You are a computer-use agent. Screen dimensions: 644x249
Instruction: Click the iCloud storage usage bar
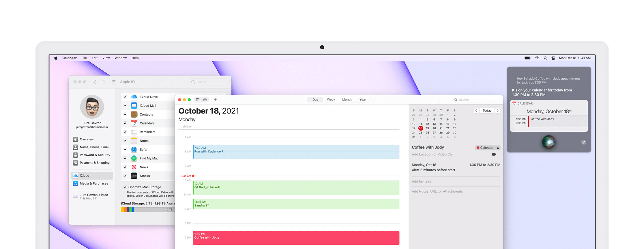148,210
